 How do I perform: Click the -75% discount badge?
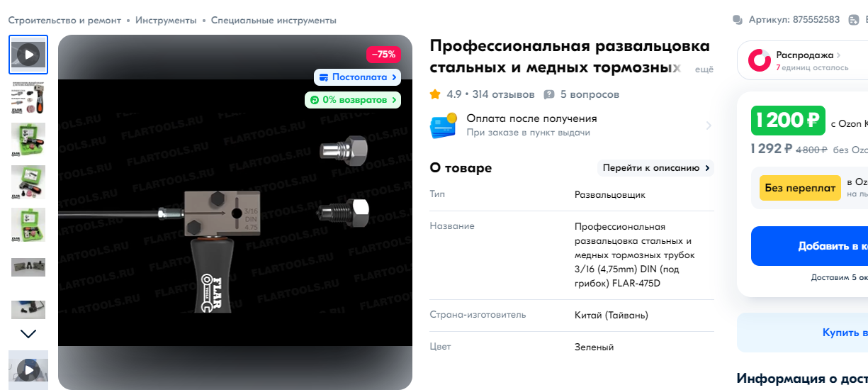pos(383,55)
